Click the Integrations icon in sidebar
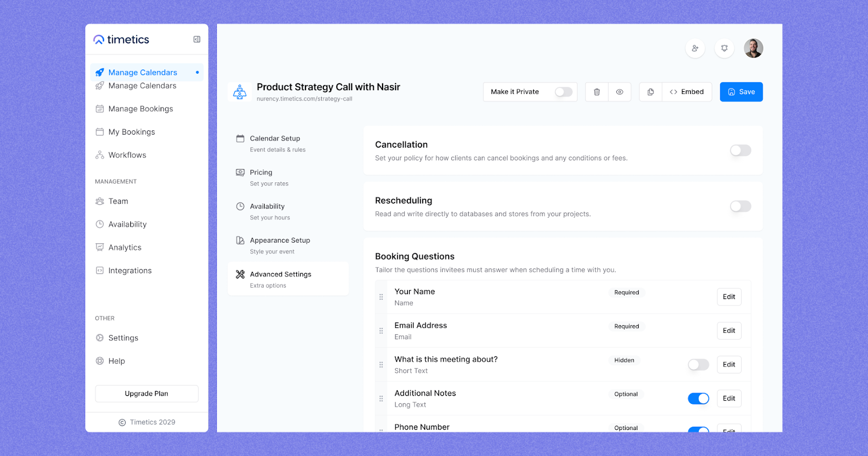The height and width of the screenshot is (456, 868). pyautogui.click(x=100, y=270)
